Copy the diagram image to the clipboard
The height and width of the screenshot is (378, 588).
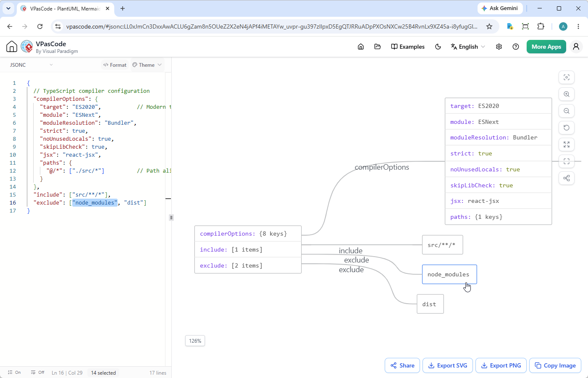[x=555, y=365]
